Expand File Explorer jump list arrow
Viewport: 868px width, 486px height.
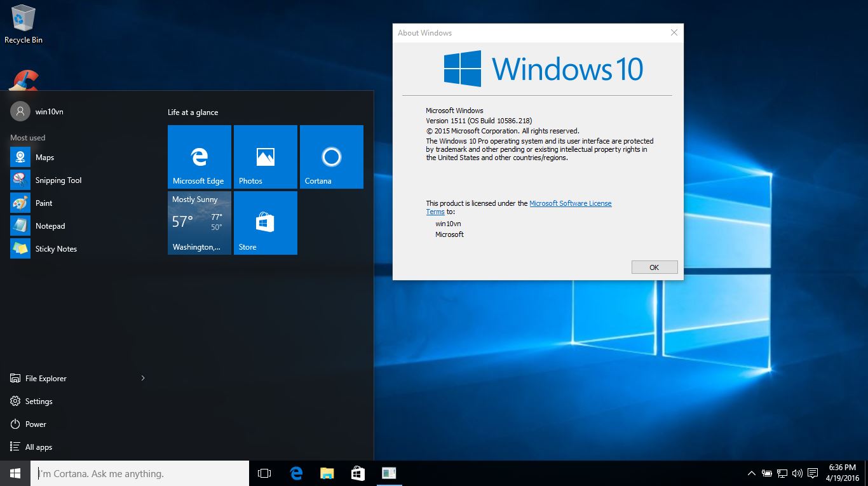[x=143, y=378]
